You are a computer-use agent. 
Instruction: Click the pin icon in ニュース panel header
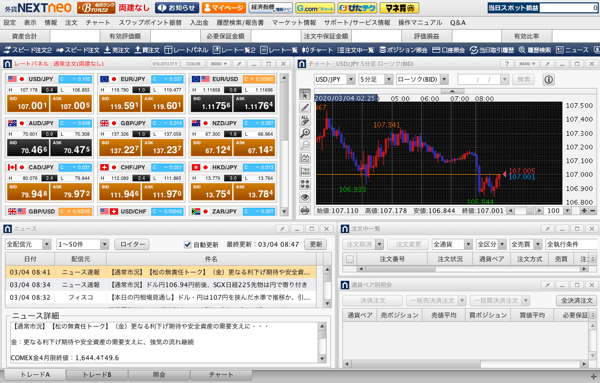coord(282,229)
